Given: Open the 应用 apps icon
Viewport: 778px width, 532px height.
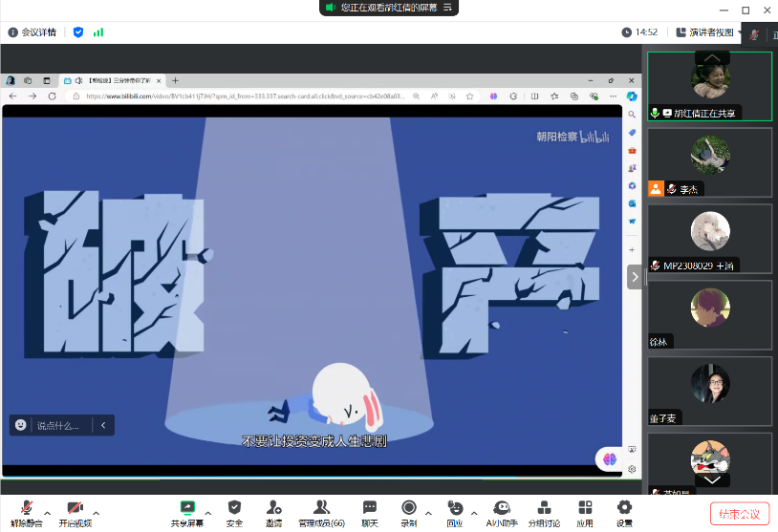Looking at the screenshot, I should [x=585, y=508].
